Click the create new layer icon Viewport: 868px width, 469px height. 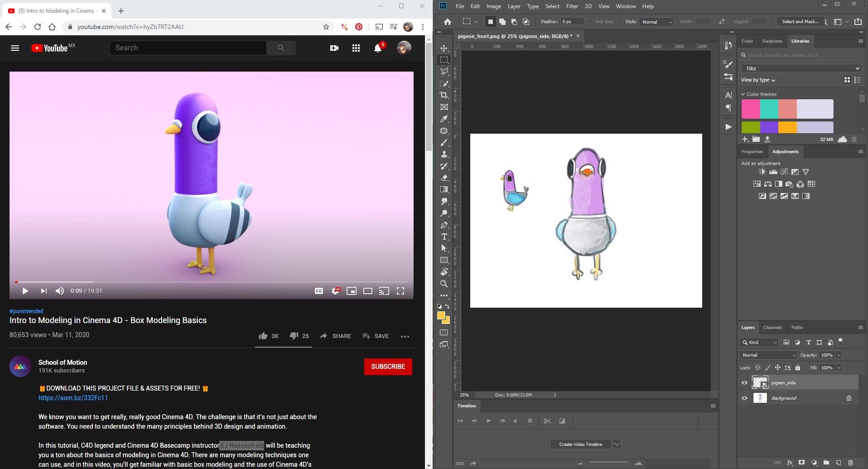click(x=839, y=463)
